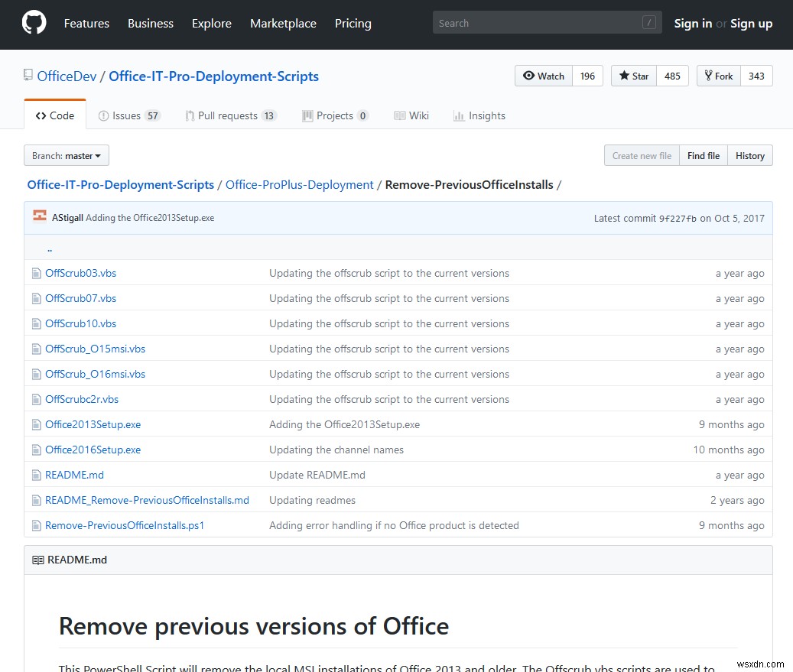The image size is (793, 672).
Task: Click the search input field
Action: [546, 22]
